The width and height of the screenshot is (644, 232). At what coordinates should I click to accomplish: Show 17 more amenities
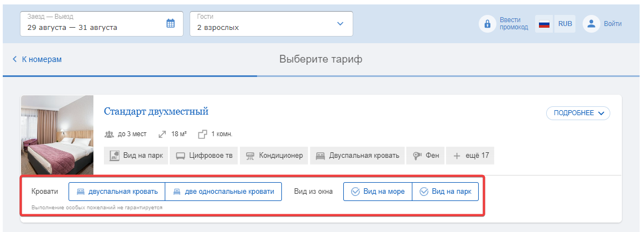coord(470,156)
